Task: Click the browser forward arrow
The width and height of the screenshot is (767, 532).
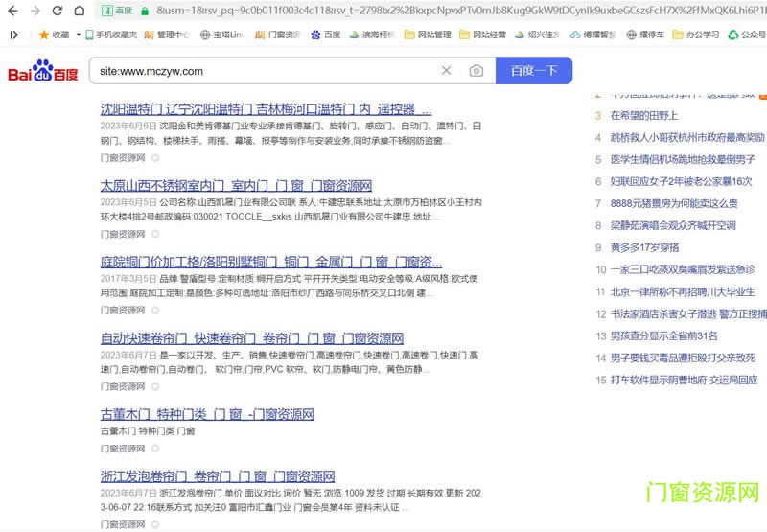Action: [x=35, y=11]
